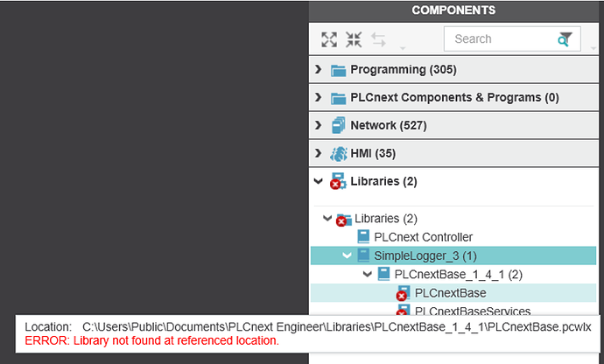Click the PLCnextBase error library icon
The image size is (604, 364).
pos(403,293)
